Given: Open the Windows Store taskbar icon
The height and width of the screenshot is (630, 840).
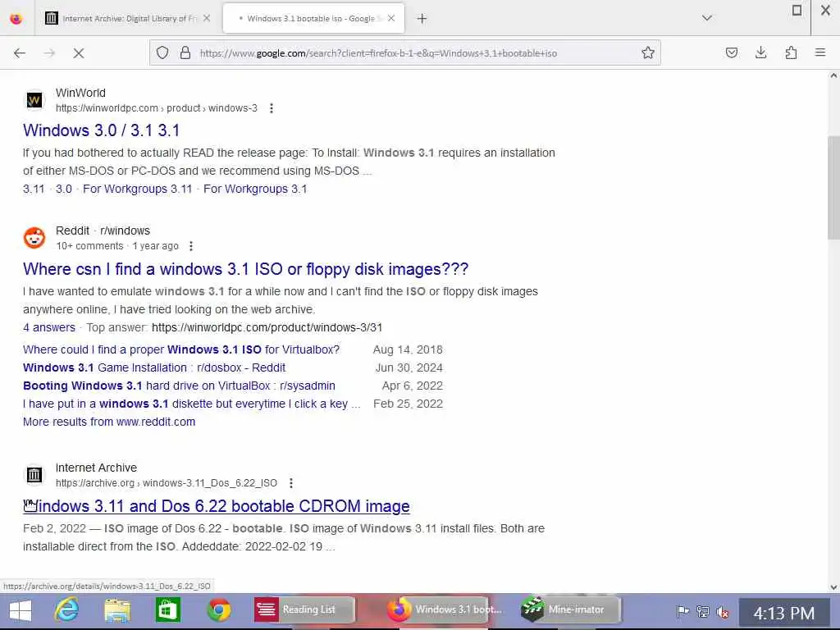Looking at the screenshot, I should 167,610.
